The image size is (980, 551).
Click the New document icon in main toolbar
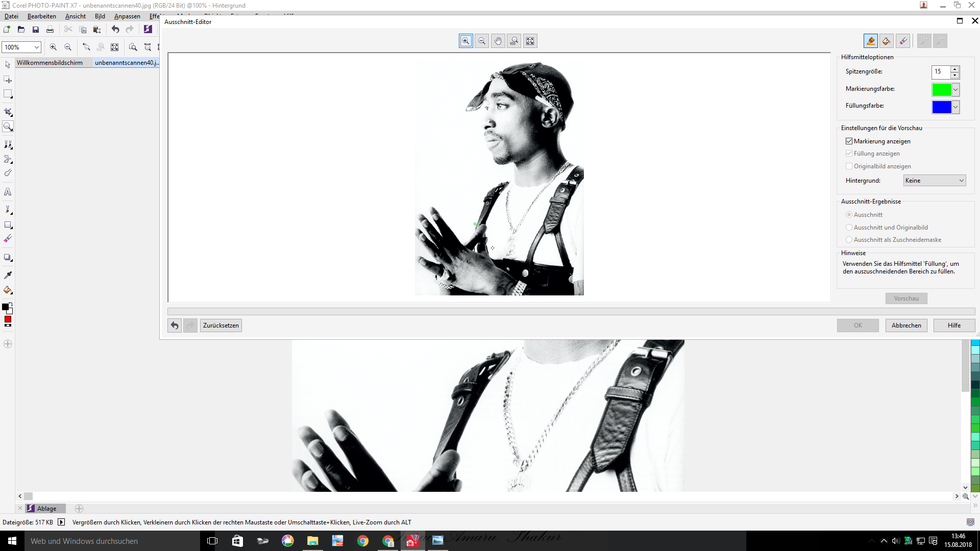coord(7,30)
